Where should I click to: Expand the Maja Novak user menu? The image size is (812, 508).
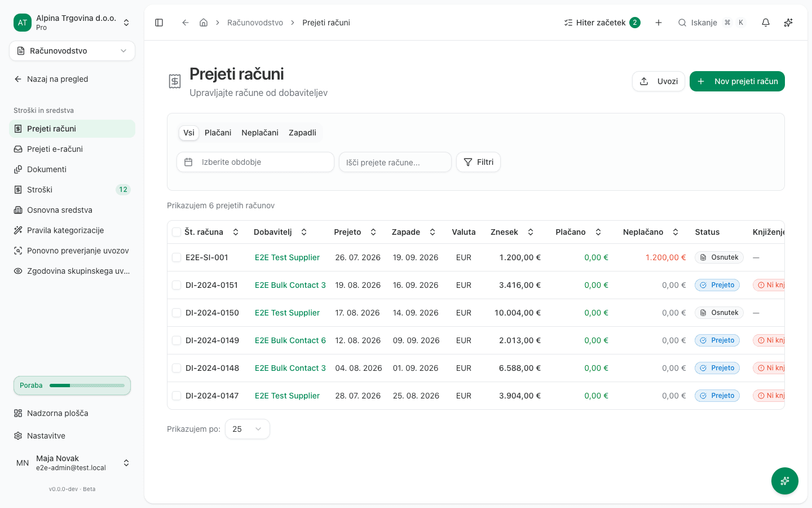pyautogui.click(x=72, y=463)
